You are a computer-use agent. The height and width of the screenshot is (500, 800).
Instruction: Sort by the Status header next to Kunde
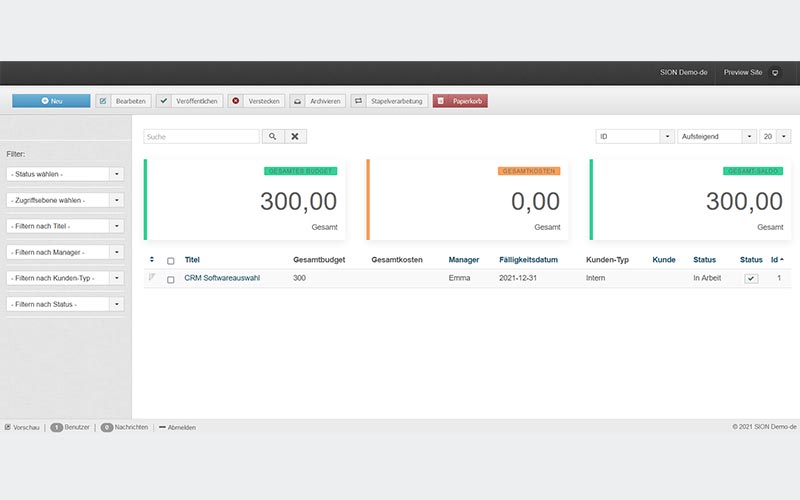click(704, 260)
